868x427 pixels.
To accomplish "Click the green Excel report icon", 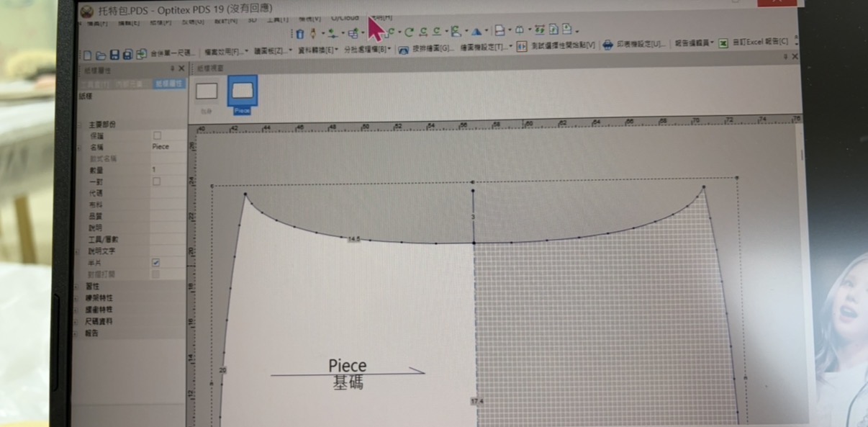I will click(723, 44).
